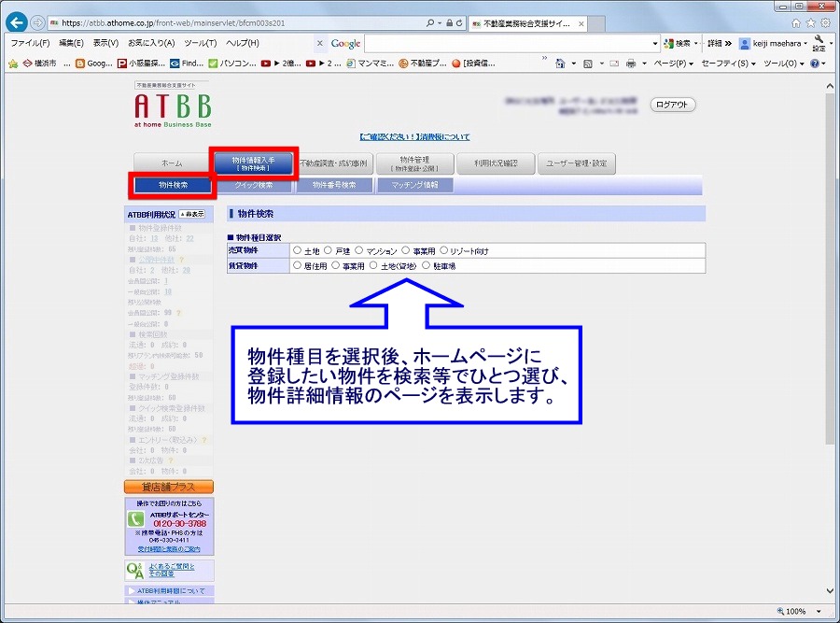This screenshot has width=840, height=623.
Task: Open favorites star icon at top right
Action: [810, 23]
